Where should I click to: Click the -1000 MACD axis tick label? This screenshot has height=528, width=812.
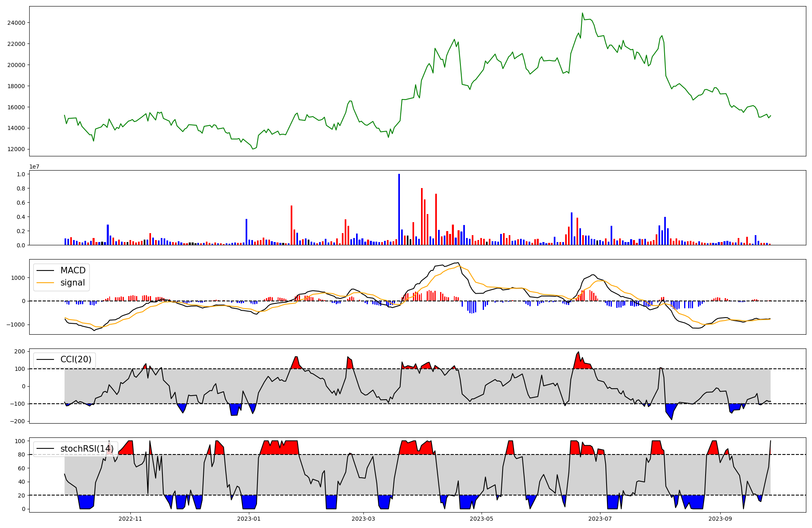tap(15, 325)
